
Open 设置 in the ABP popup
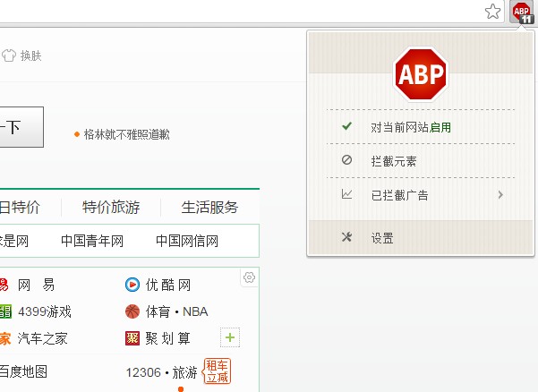tap(421, 238)
